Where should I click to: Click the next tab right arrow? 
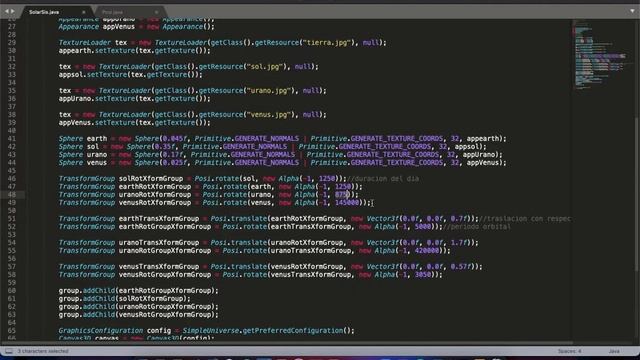[13, 11]
